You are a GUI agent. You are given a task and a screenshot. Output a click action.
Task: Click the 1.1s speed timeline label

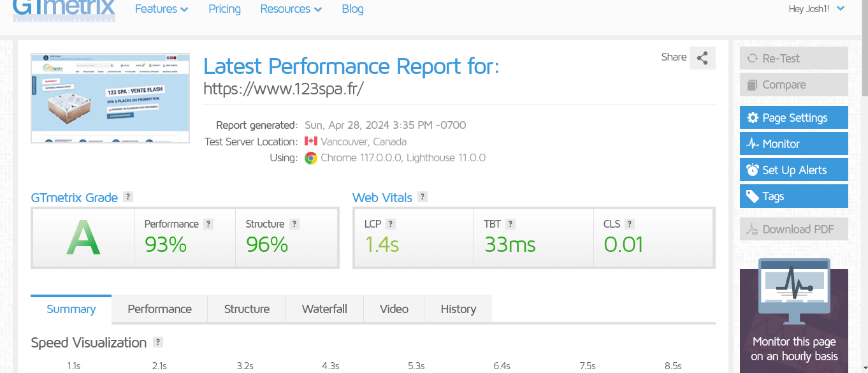pos(74,366)
